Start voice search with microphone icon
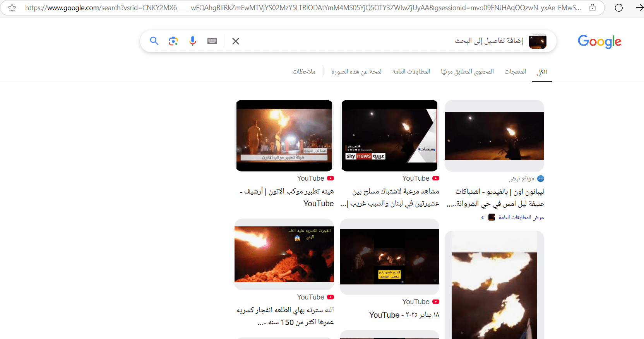The height and width of the screenshot is (339, 644). click(x=193, y=41)
